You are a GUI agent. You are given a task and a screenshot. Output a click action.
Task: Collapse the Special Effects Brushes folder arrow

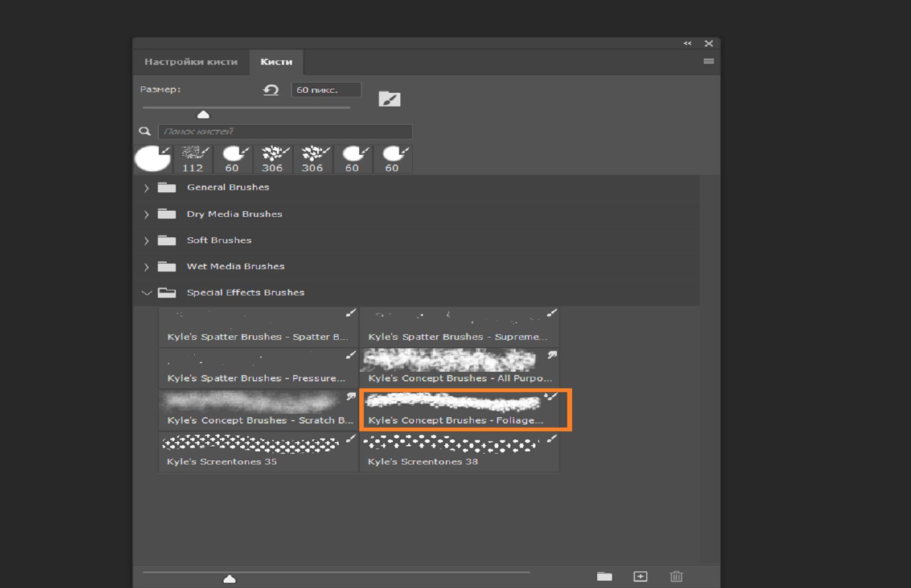pyautogui.click(x=146, y=293)
